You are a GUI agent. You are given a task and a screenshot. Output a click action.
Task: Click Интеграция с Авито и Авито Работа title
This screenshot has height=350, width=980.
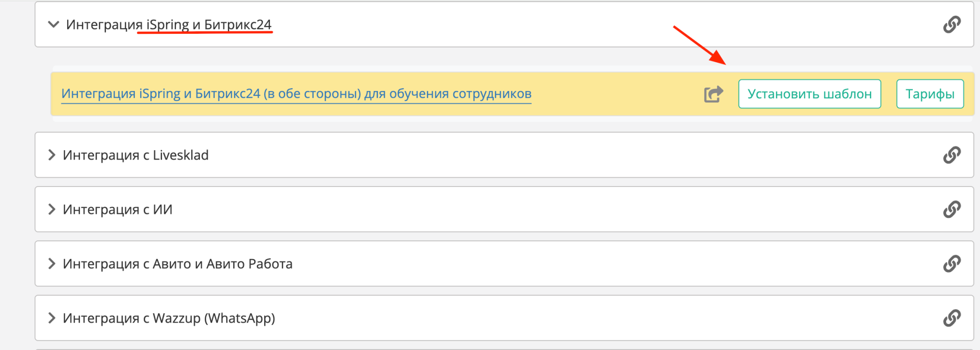[x=177, y=264]
